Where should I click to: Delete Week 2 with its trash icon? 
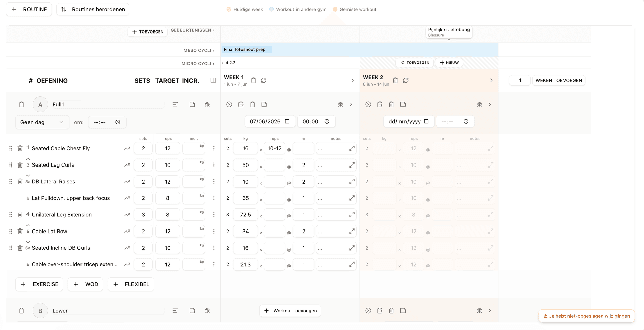coord(395,80)
